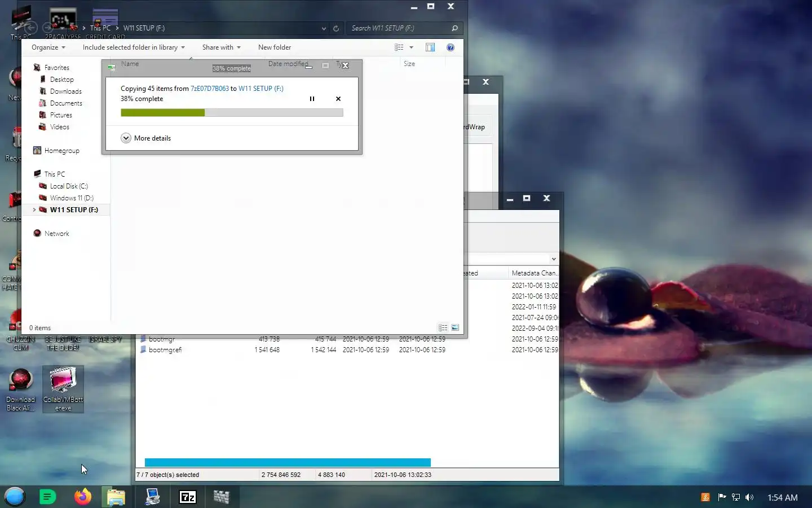Viewport: 812px width, 508px height.
Task: Go forward in Explorer navigation
Action: coord(48,28)
